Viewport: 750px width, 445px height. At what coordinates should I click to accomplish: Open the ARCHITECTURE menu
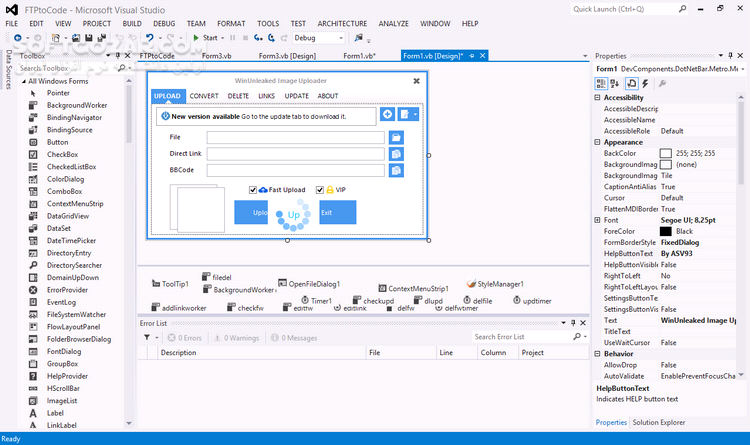(x=342, y=23)
